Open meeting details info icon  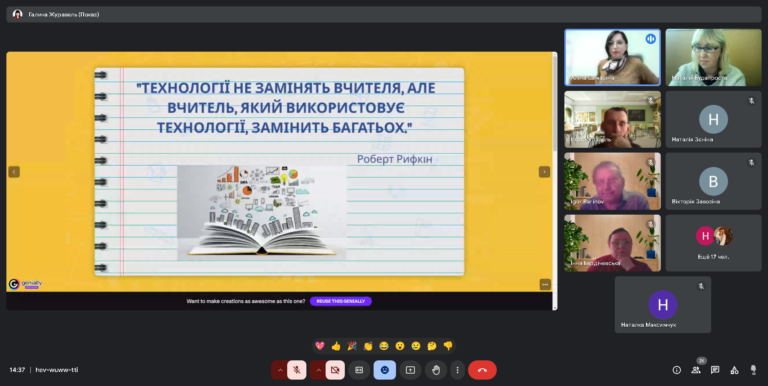[677, 370]
